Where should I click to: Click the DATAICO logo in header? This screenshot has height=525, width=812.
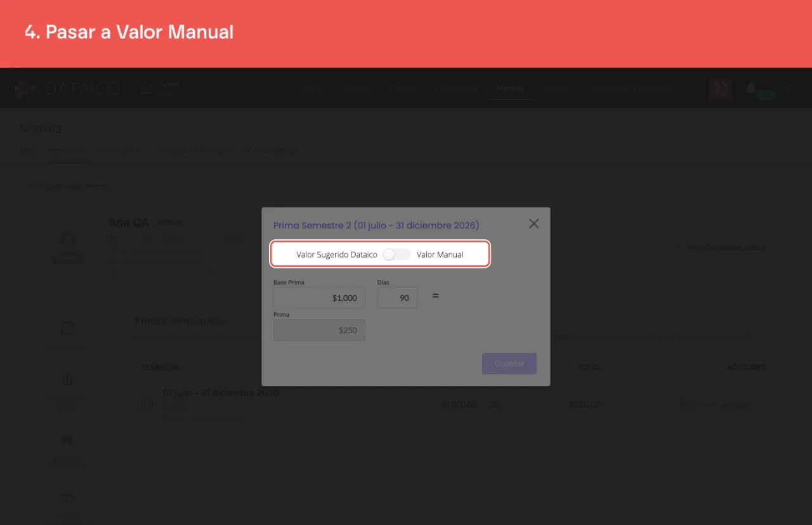(x=67, y=89)
